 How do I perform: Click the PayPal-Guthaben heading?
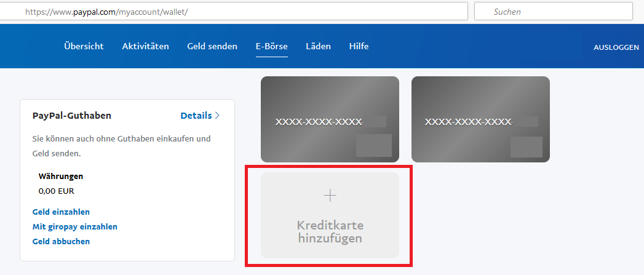point(72,116)
